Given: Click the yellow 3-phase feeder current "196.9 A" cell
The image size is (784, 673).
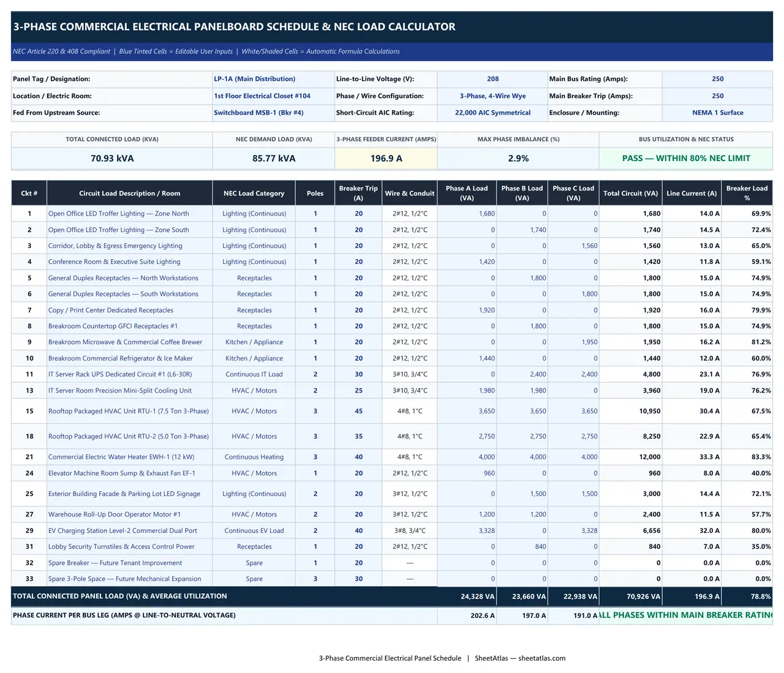Looking at the screenshot, I should 386,158.
